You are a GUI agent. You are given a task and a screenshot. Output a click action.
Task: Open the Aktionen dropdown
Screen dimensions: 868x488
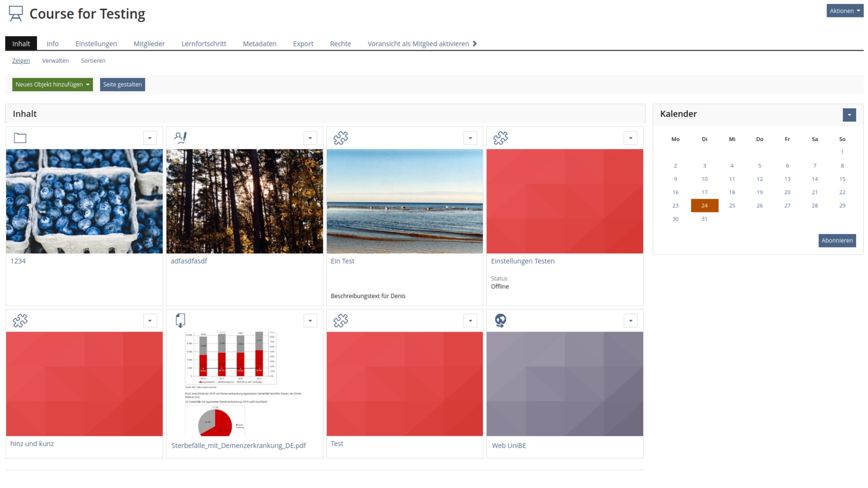tap(845, 10)
